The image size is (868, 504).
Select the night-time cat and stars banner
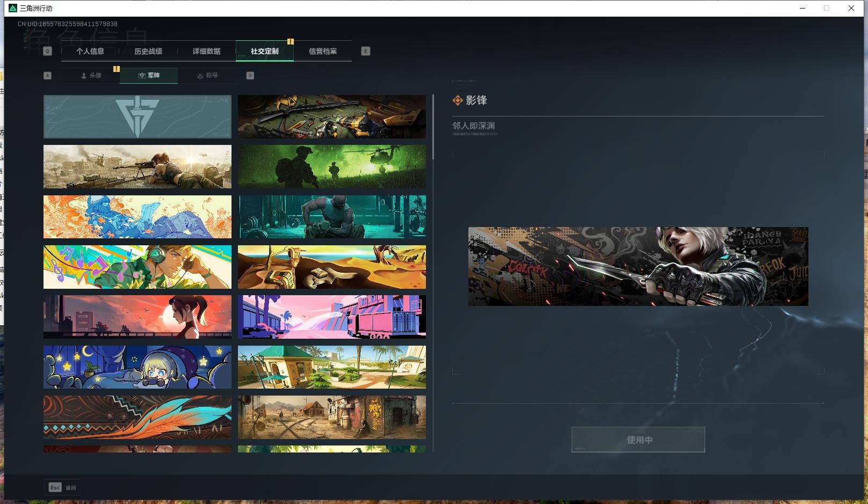137,367
